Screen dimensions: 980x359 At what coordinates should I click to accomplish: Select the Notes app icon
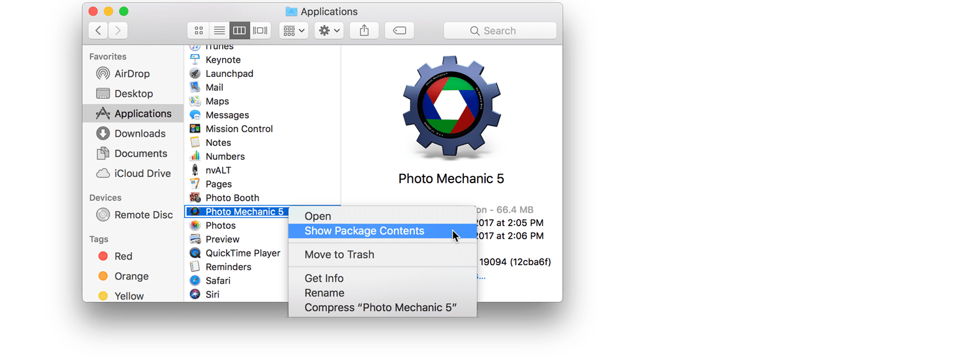(x=195, y=142)
